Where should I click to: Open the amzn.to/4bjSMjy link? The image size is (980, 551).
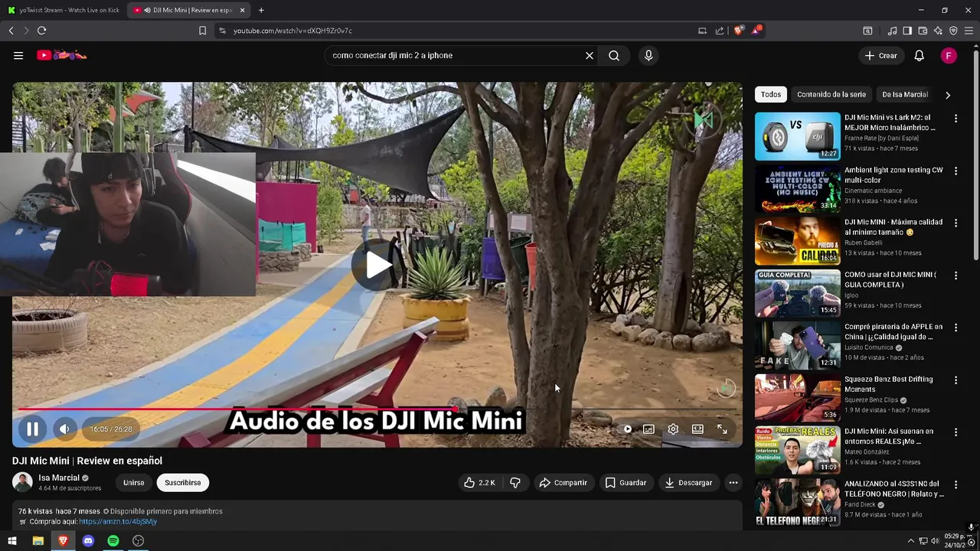(118, 521)
